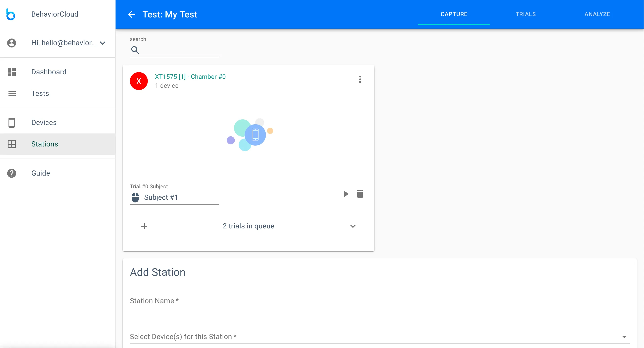Click the mouse icon beside Subject #1

pos(135,197)
